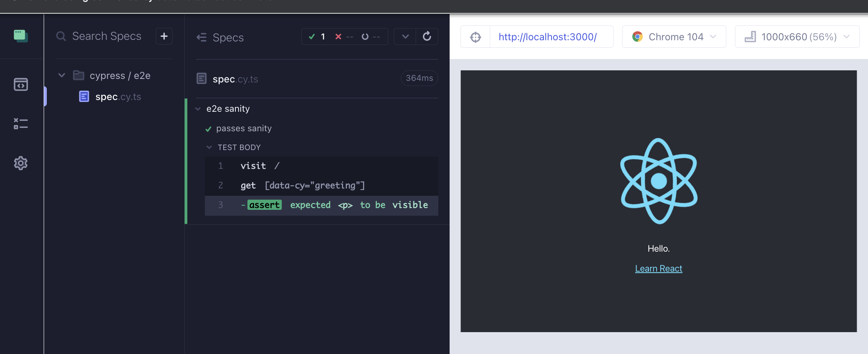Open spec.cy.ts header in reporter

coord(235,79)
